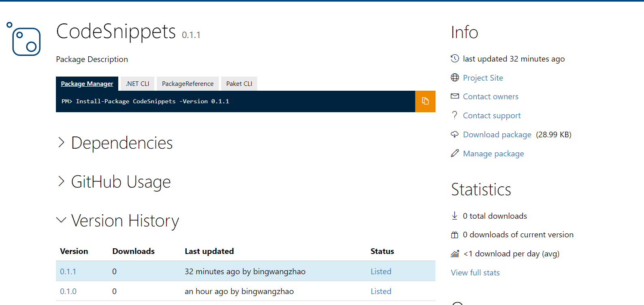This screenshot has width=644, height=305.
Task: Click the Listed status for version 0.1.0
Action: [381, 291]
